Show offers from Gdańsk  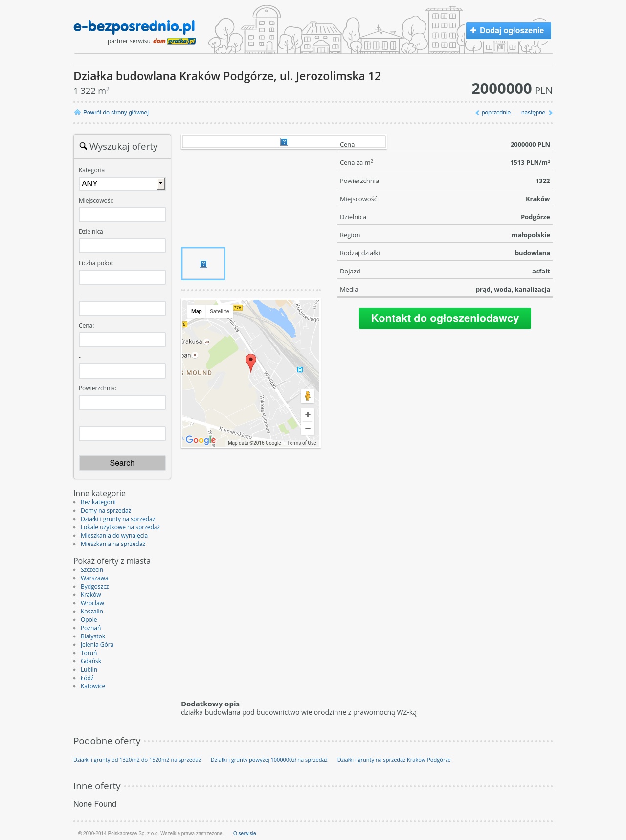point(91,661)
